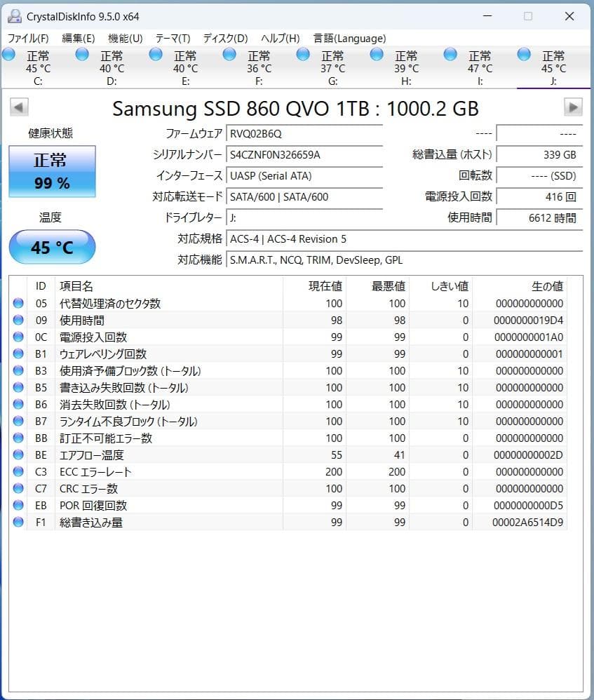Click the drive letter field J:
This screenshot has width=594, height=700.
tap(304, 218)
